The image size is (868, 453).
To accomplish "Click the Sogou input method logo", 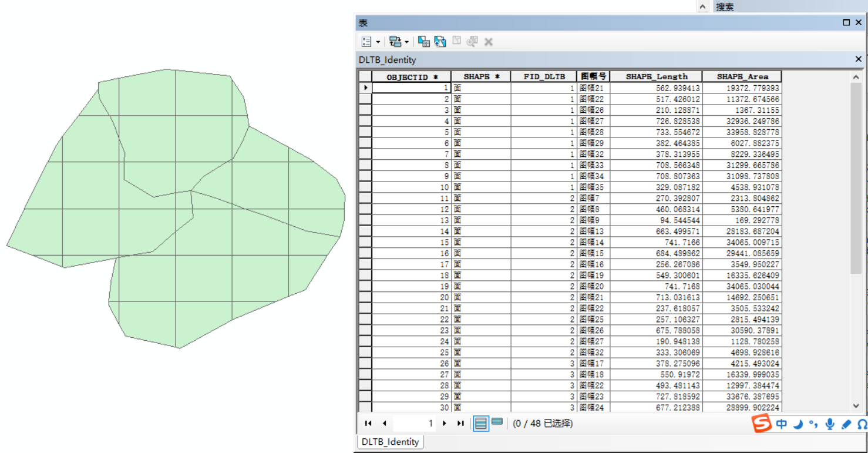I will [x=762, y=424].
